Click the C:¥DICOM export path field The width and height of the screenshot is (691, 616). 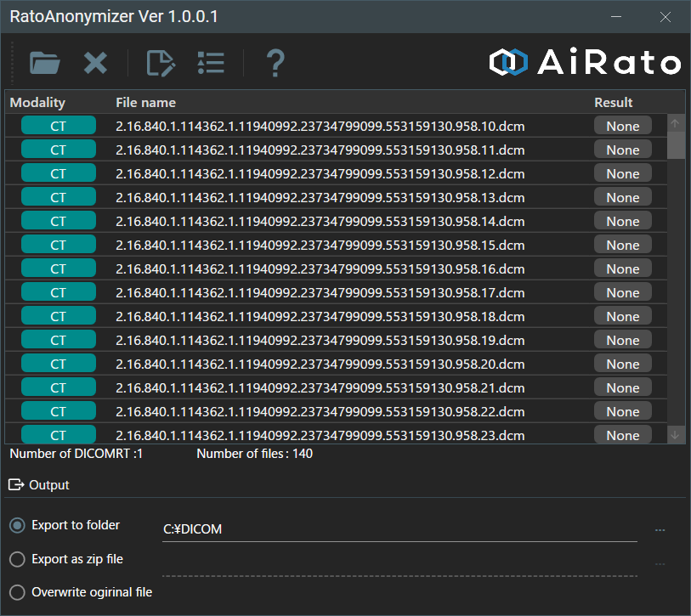(x=399, y=529)
